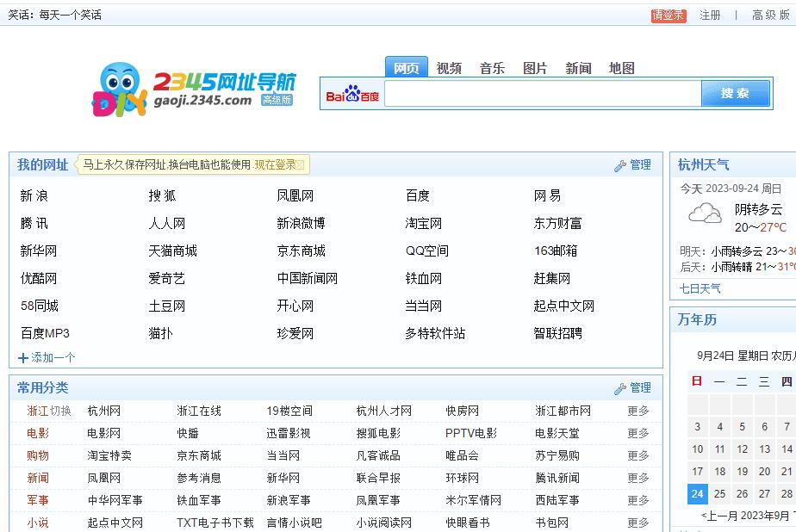
Task: Expand 更多 in the 军事 row
Action: point(638,500)
